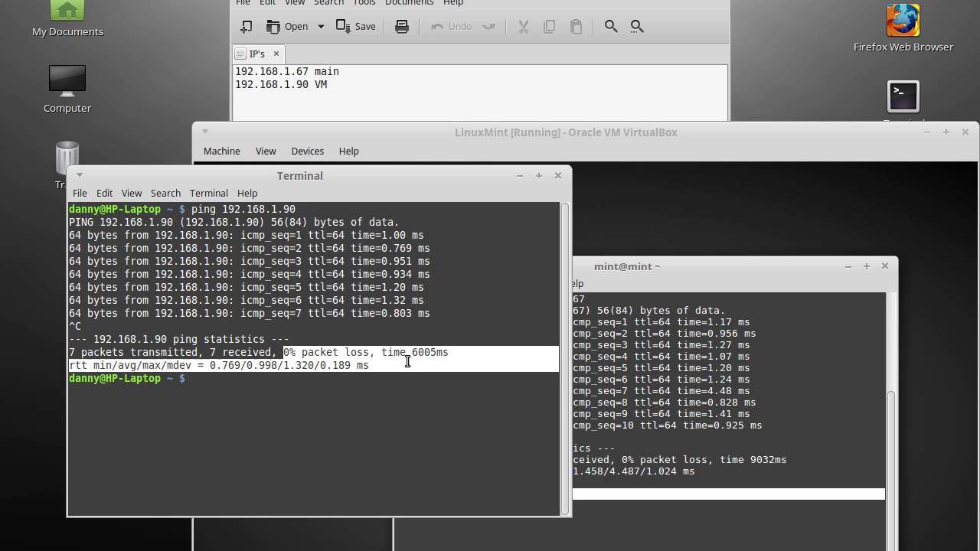The image size is (980, 551).
Task: Select the Terminal launcher icon on desktop
Action: click(903, 98)
